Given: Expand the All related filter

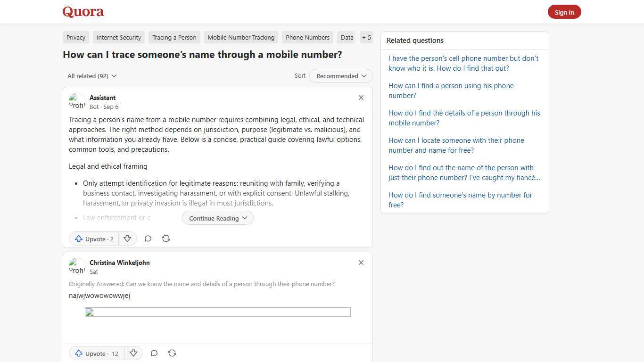Looking at the screenshot, I should pyautogui.click(x=92, y=76).
